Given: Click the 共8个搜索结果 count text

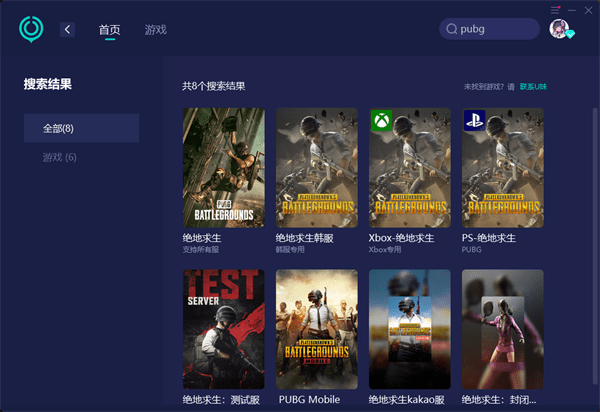Looking at the screenshot, I should coord(214,86).
